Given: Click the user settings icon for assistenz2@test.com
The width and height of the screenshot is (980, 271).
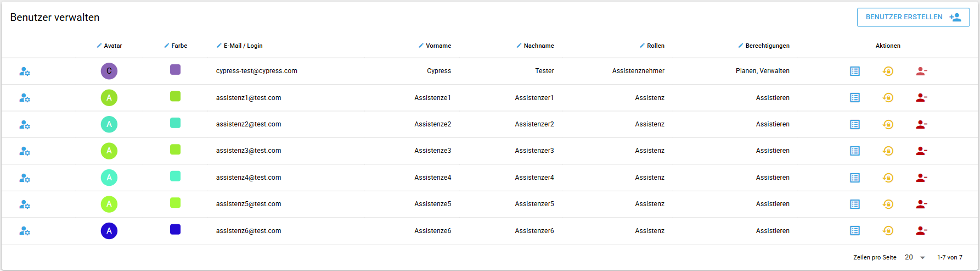Looking at the screenshot, I should pos(25,125).
